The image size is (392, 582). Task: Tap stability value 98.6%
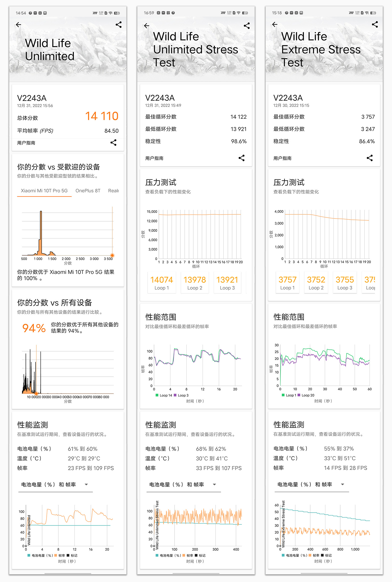tap(239, 142)
